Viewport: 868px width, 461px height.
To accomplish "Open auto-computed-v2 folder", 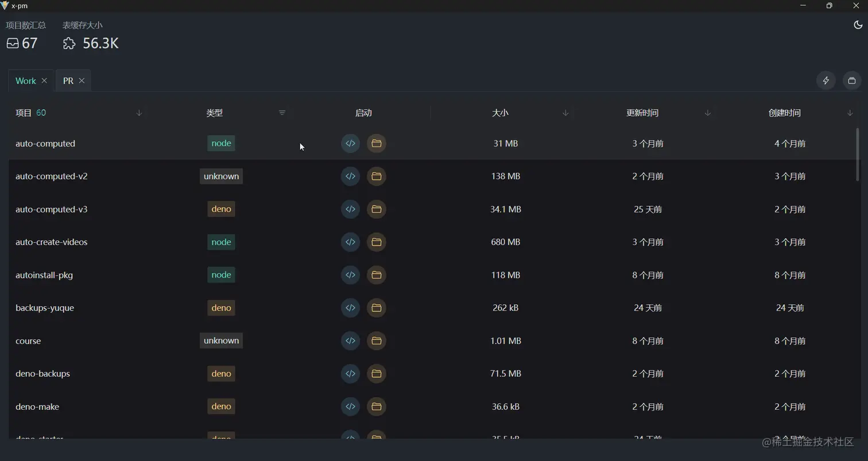I will (x=376, y=176).
